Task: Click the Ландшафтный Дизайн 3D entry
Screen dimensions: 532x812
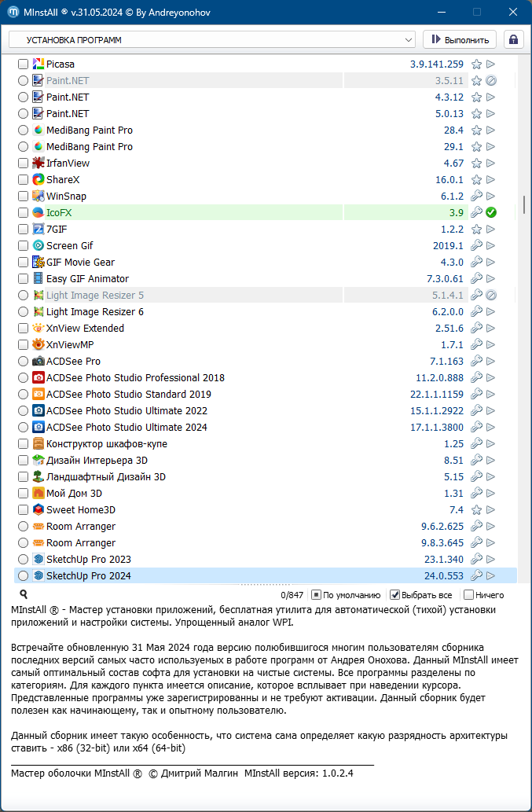Action: [x=106, y=477]
